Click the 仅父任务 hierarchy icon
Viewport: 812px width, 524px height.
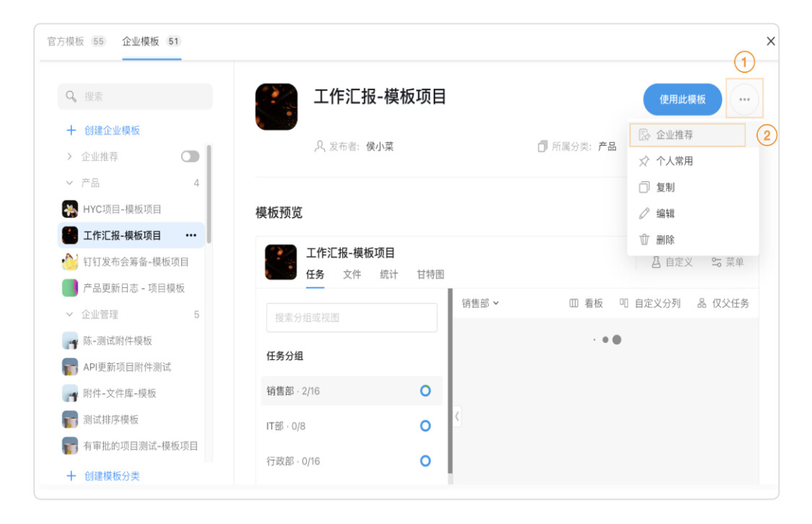(x=701, y=304)
